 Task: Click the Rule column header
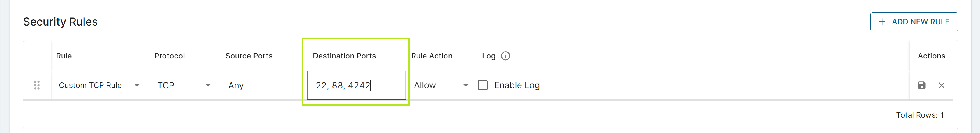tap(64, 56)
